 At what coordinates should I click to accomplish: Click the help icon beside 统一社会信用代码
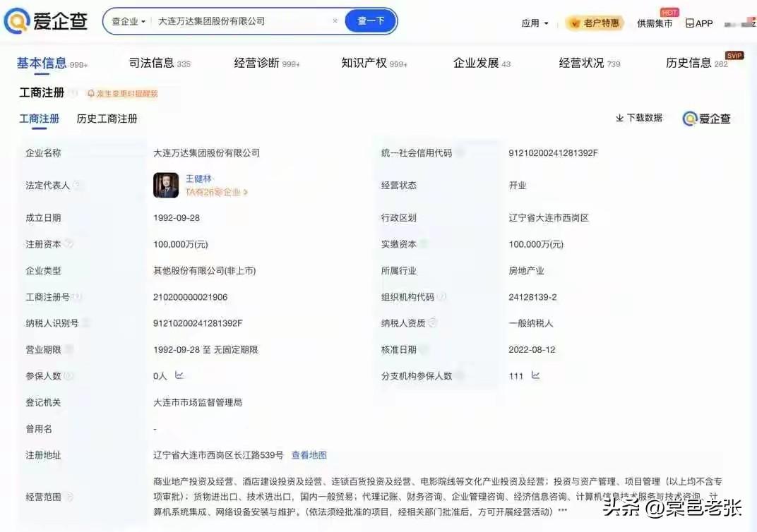(460, 153)
